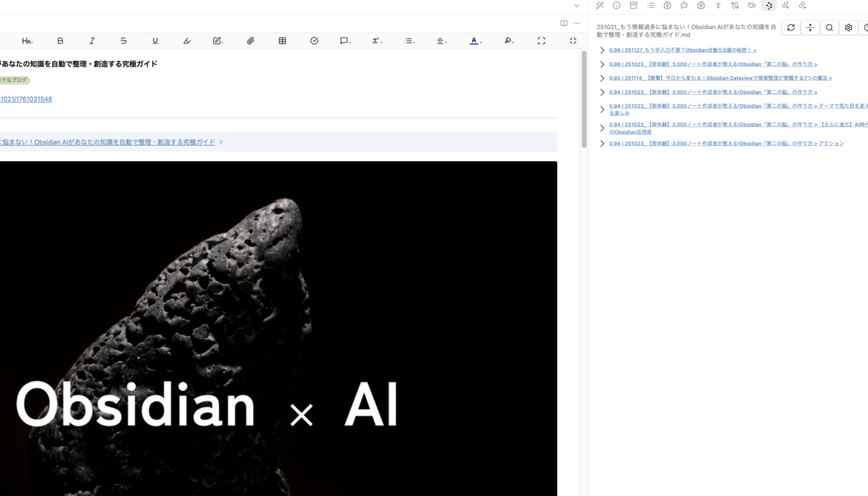Open the callout speech-bubble dropdown

point(345,41)
